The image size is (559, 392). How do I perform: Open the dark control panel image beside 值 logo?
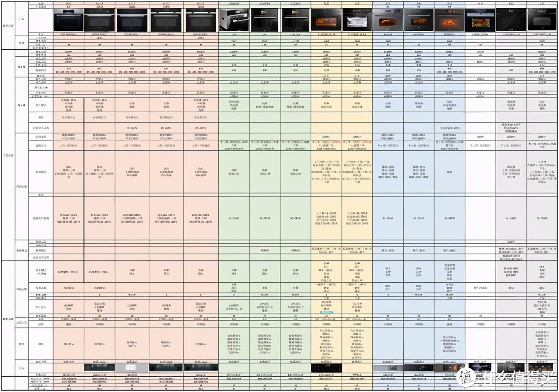point(480,368)
